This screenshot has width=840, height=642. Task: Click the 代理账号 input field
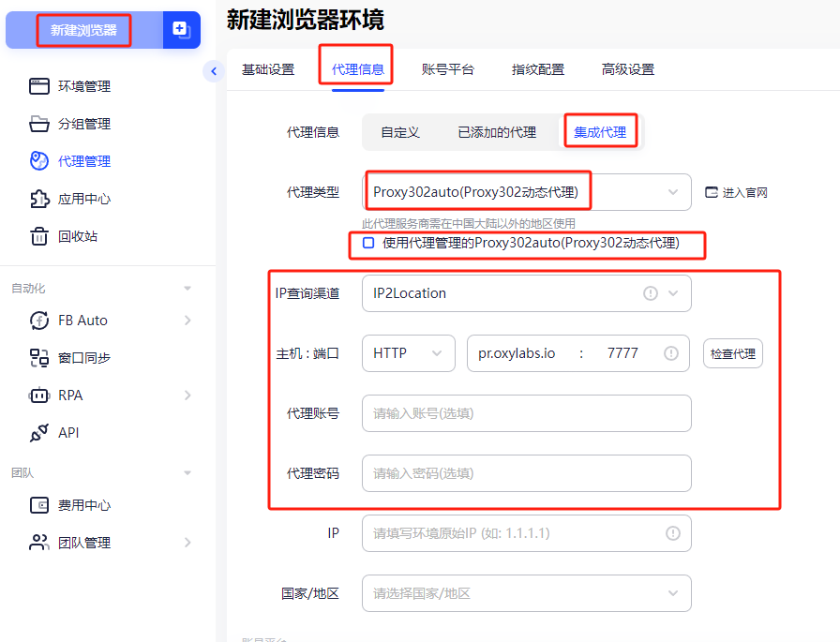click(x=526, y=413)
